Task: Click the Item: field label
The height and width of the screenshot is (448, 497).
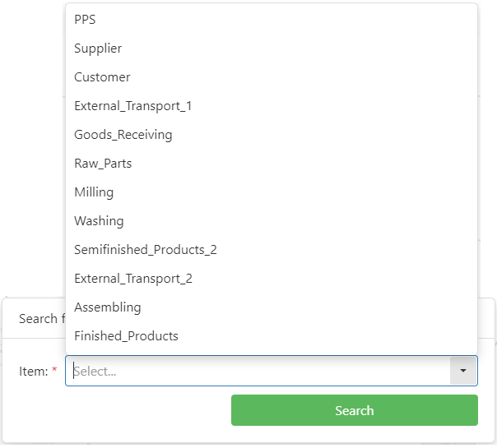Action: pyautogui.click(x=33, y=372)
